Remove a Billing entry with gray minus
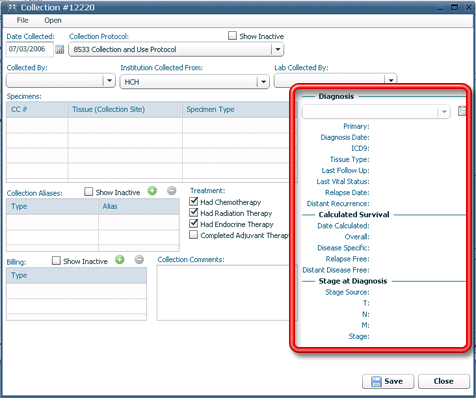The width and height of the screenshot is (476, 398). pos(139,260)
